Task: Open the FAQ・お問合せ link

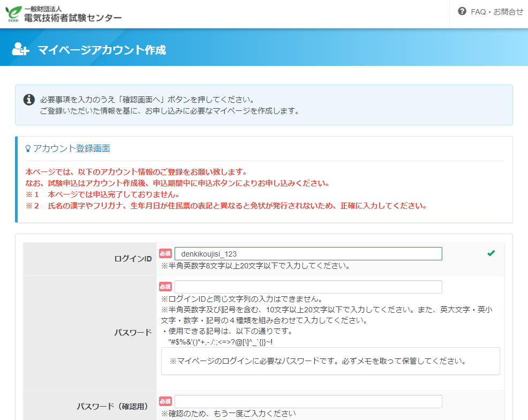Action: [496, 11]
